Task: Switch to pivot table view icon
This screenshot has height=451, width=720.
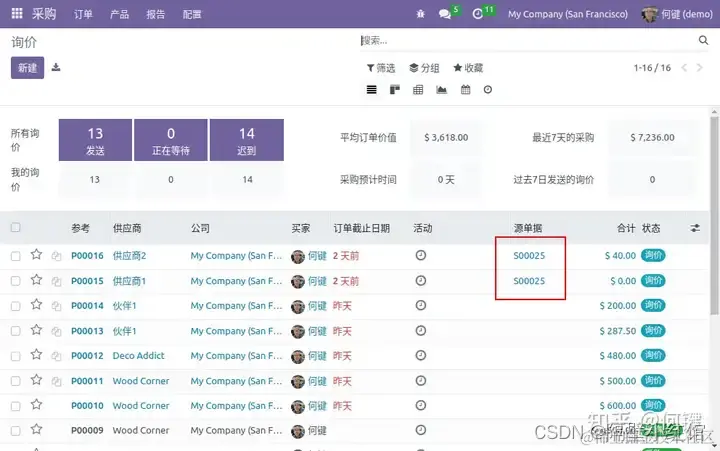Action: coord(418,90)
